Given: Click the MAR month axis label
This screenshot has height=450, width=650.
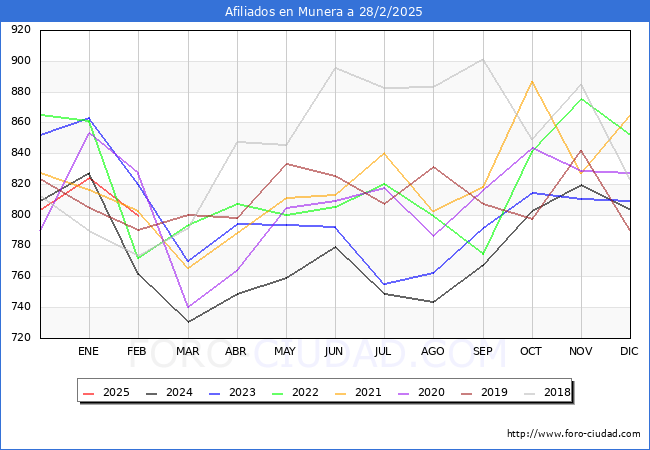Looking at the screenshot, I should [x=187, y=351].
